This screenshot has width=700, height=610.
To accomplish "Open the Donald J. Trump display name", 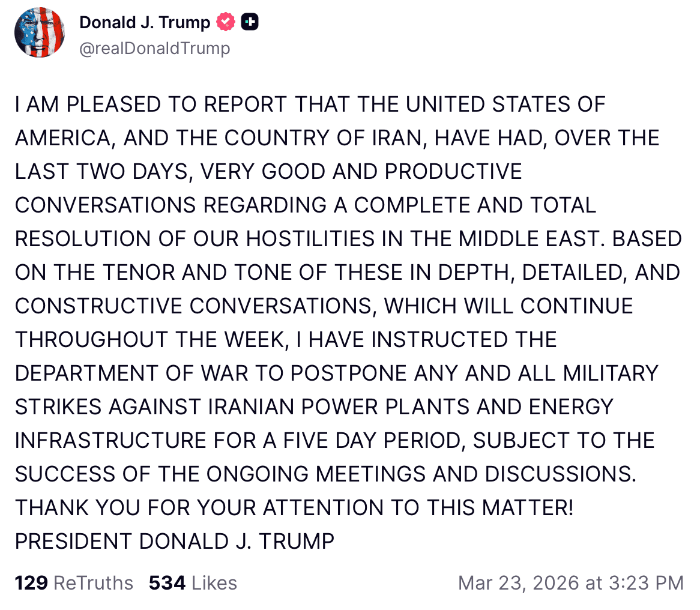I will pos(145,23).
